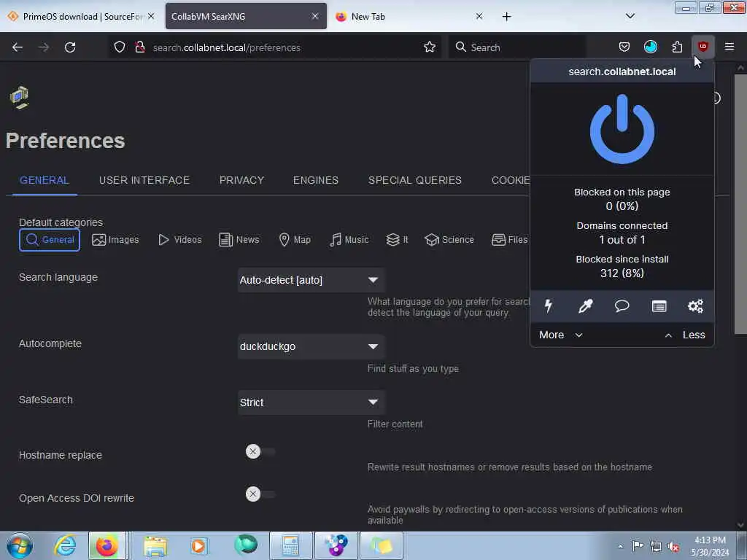
Task: Toggle the Images default category
Action: (115, 239)
